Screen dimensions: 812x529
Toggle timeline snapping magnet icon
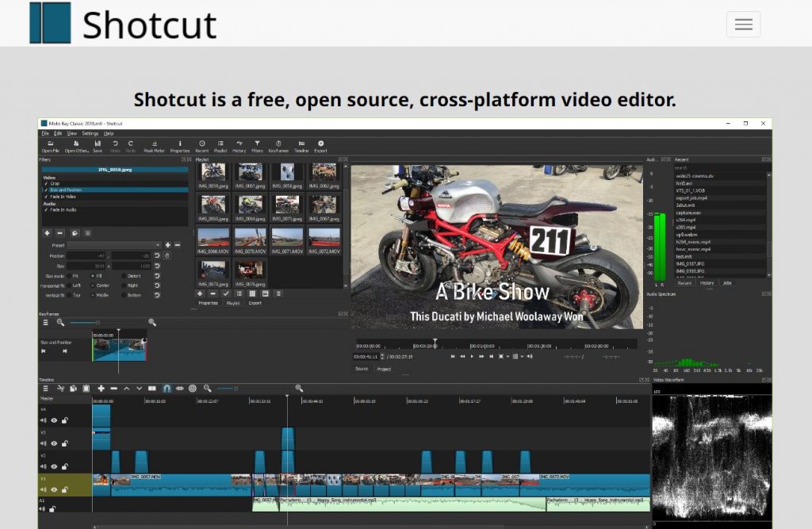167,388
